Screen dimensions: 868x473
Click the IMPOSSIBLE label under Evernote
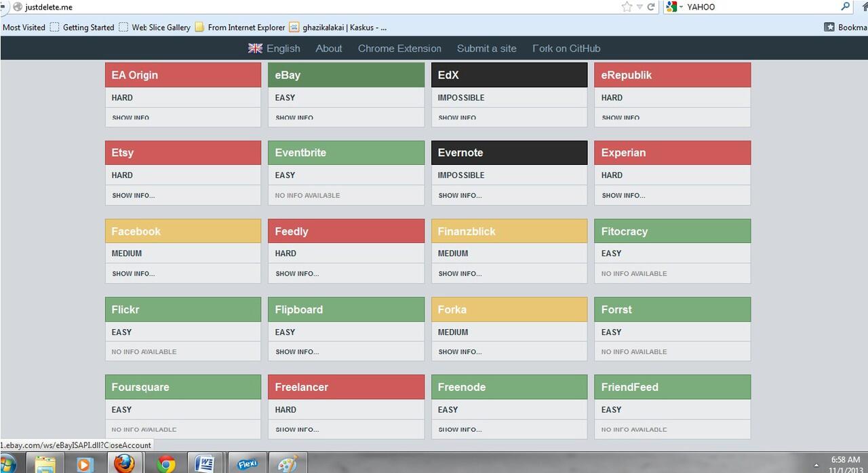pos(461,175)
